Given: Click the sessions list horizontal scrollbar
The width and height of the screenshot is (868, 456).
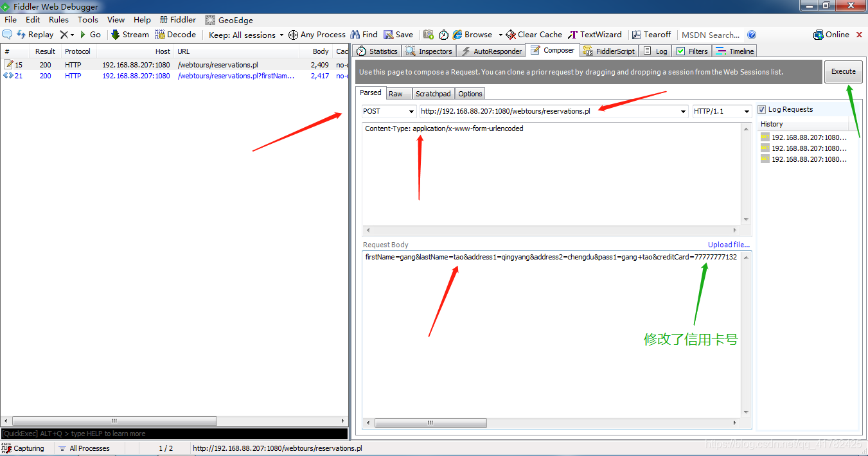Looking at the screenshot, I should [114, 421].
